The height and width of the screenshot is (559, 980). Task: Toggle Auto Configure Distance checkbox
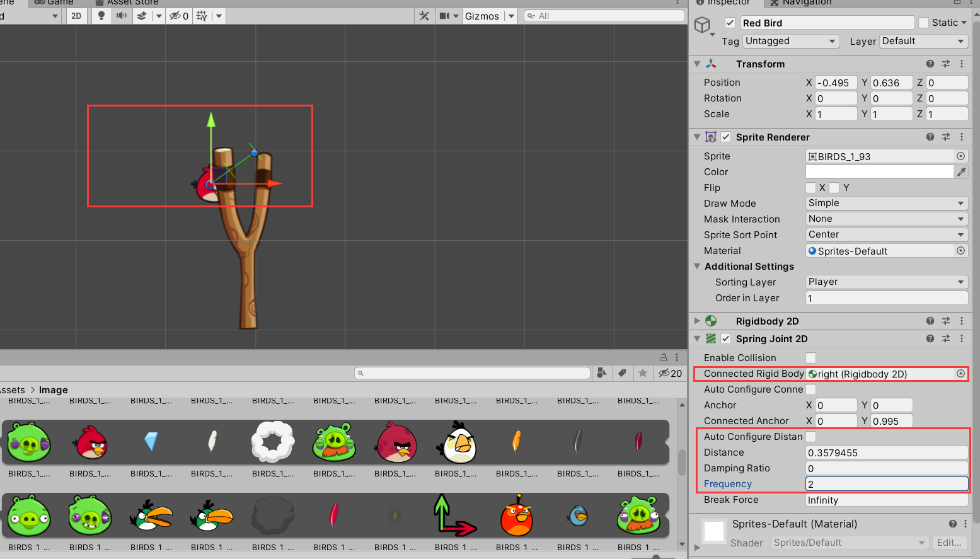[x=811, y=436]
